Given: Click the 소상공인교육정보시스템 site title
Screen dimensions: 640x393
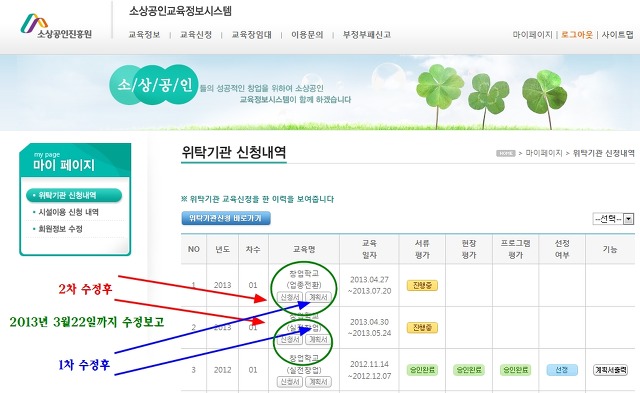Looking at the screenshot, I should [180, 11].
